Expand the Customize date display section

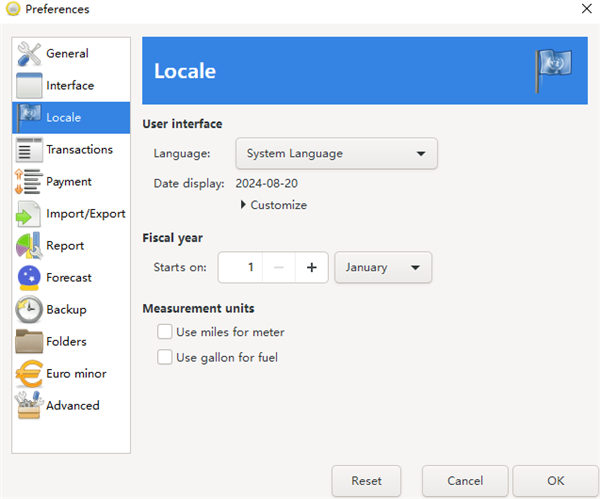pos(273,205)
